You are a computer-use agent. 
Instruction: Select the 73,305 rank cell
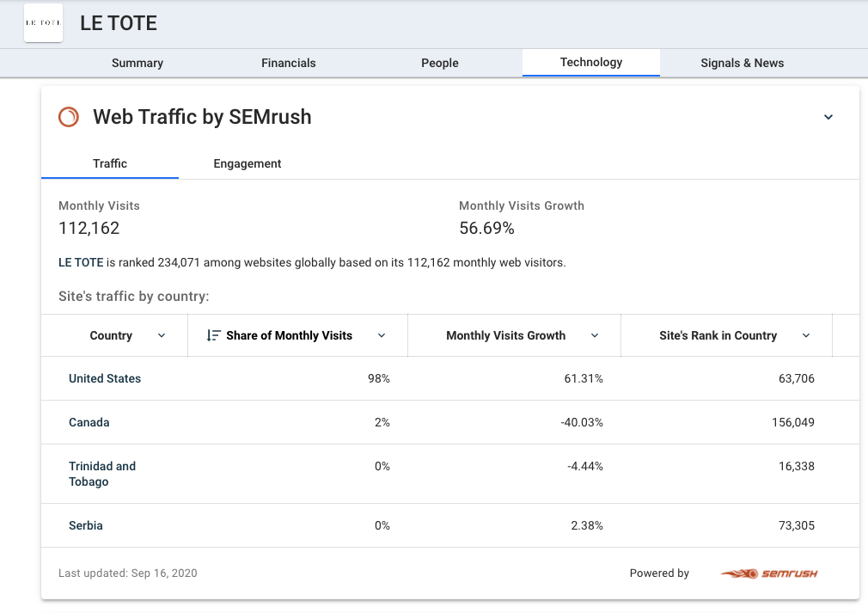coord(797,525)
